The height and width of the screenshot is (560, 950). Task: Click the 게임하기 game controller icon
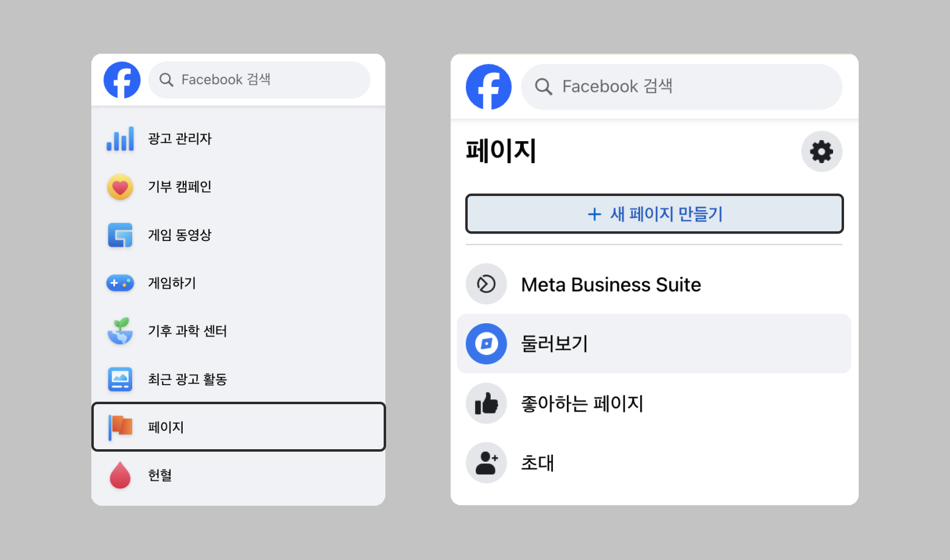tap(120, 283)
